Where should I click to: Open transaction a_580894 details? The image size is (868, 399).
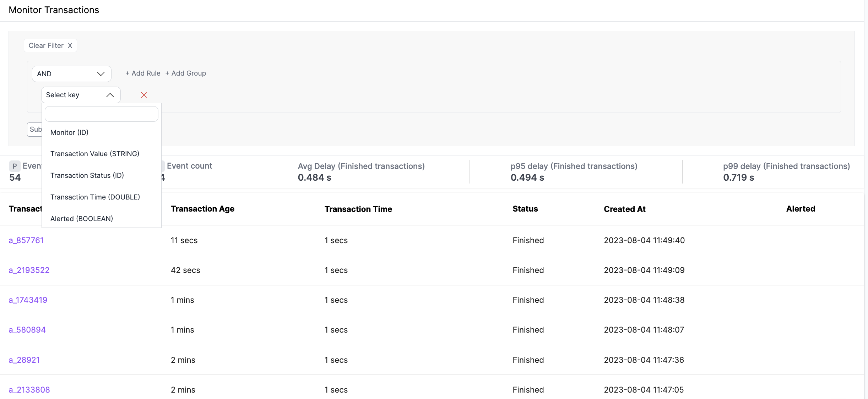[x=27, y=330]
